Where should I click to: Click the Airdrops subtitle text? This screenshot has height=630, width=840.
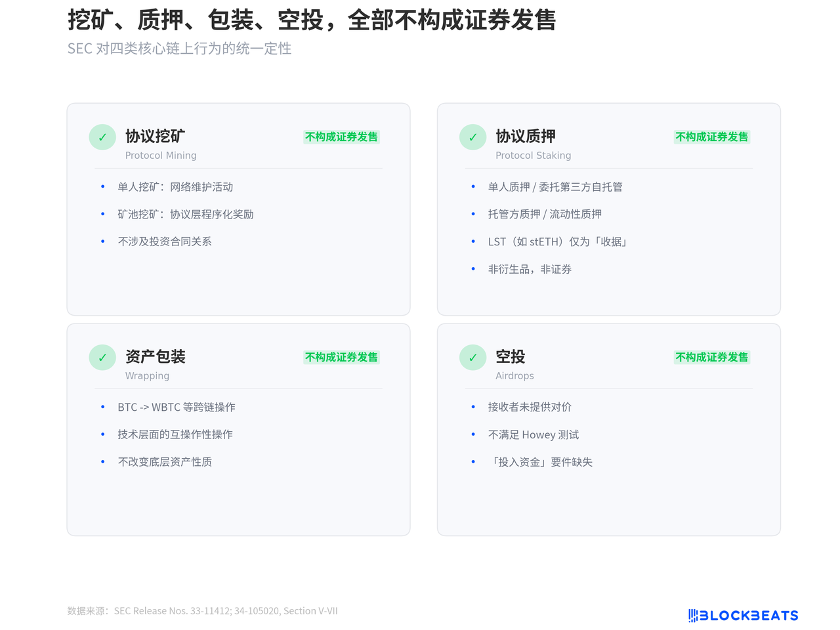(514, 376)
